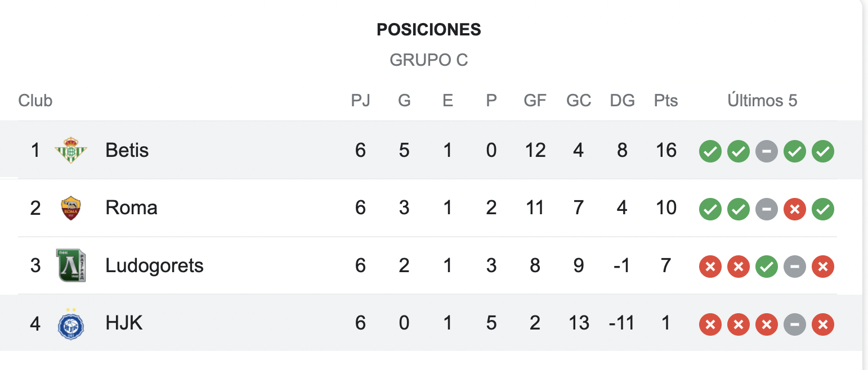Click the DG column header
Screen dimensions: 868x370
point(622,101)
